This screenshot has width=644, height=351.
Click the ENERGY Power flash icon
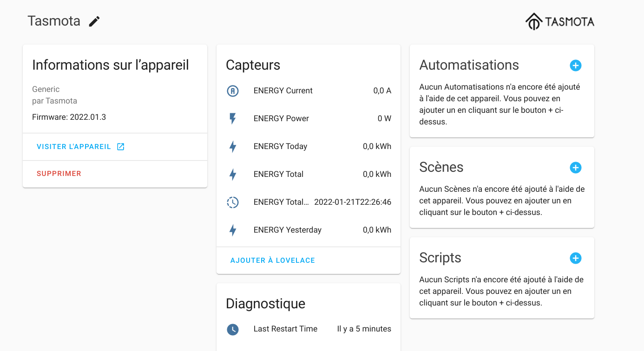233,118
